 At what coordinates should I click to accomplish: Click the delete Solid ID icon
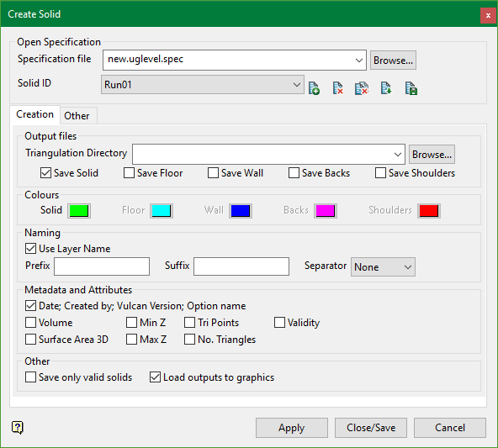click(x=338, y=88)
